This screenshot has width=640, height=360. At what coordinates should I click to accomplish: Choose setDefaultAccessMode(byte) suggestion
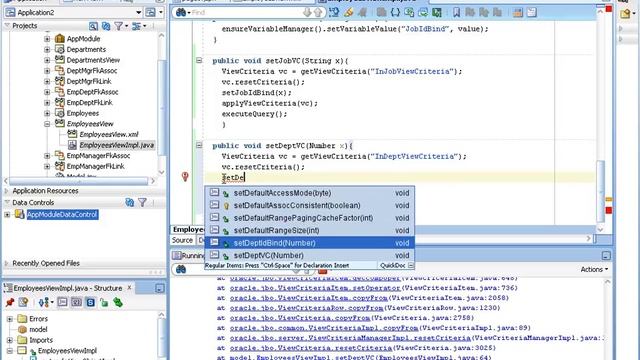click(309, 193)
